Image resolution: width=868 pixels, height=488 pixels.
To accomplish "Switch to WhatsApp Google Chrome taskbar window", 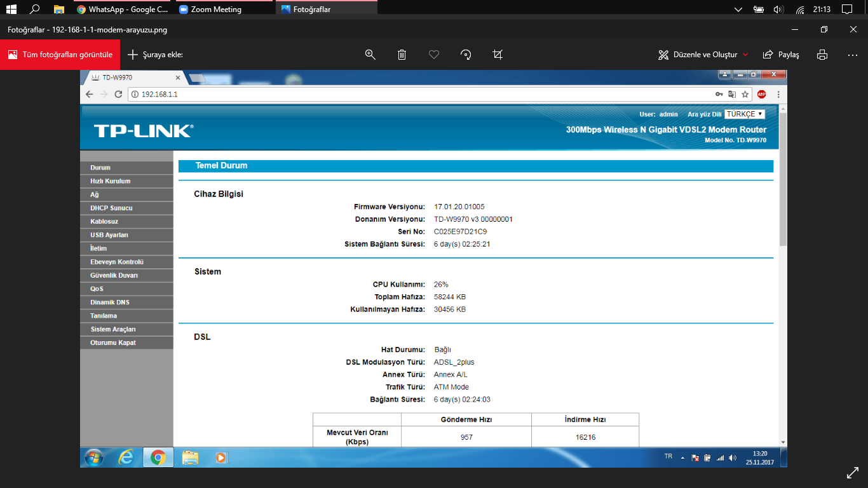I will (122, 10).
